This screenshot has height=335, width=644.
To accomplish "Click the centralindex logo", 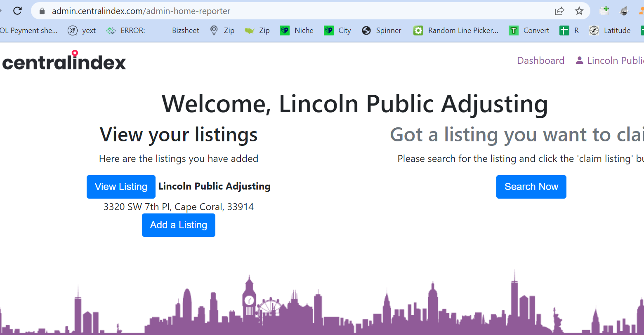I will point(64,61).
